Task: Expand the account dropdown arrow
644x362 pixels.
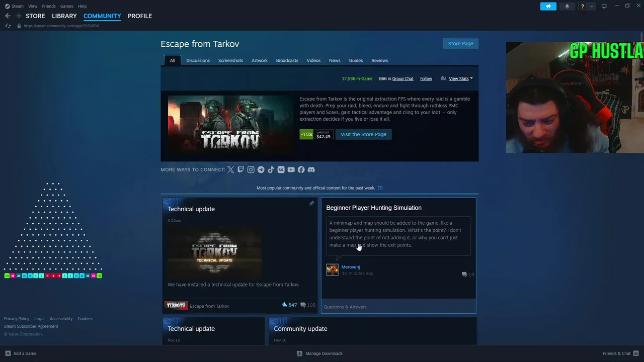Action: (x=592, y=6)
